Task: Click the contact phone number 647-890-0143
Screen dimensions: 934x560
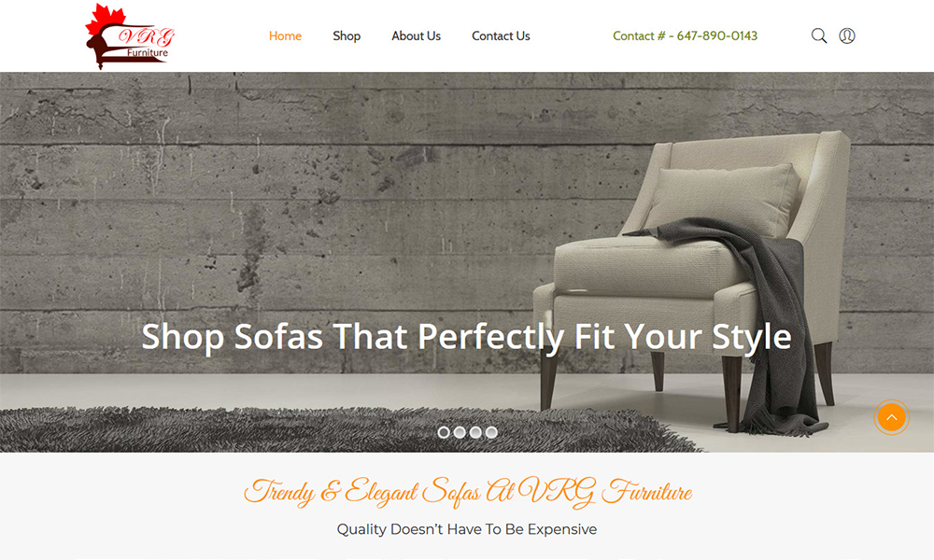Action: pyautogui.click(x=717, y=35)
